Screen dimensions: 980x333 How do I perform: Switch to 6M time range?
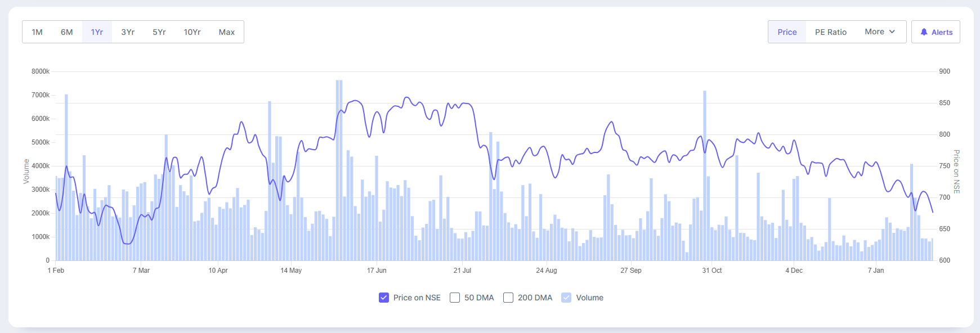coord(67,32)
